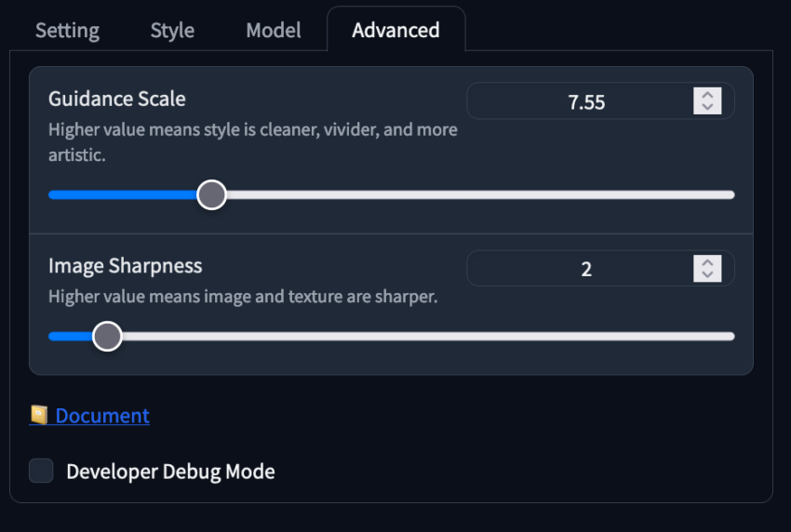Click the notebook icon beside Document

(39, 415)
